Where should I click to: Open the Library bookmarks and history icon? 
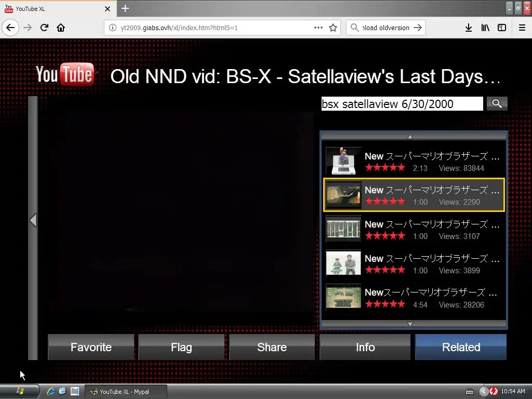tap(485, 28)
